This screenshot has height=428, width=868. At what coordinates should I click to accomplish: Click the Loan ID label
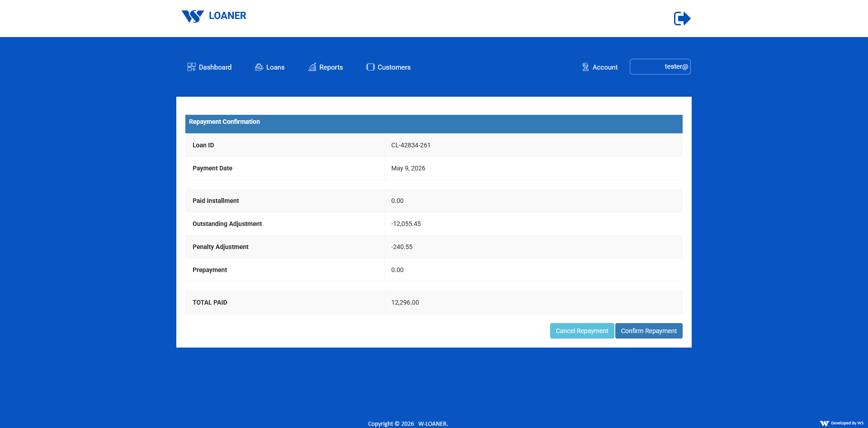pyautogui.click(x=203, y=145)
